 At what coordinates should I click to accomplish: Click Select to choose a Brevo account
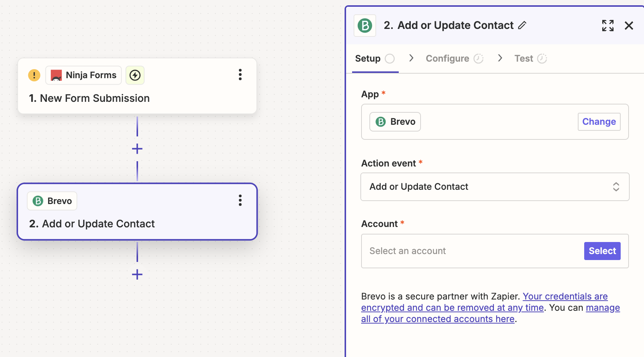point(602,251)
